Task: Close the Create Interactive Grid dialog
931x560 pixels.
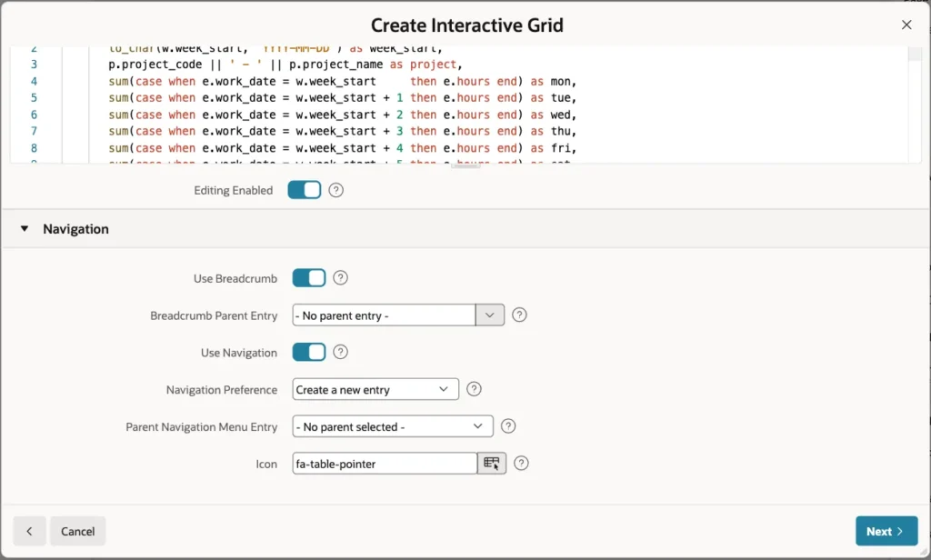Action: tap(906, 25)
